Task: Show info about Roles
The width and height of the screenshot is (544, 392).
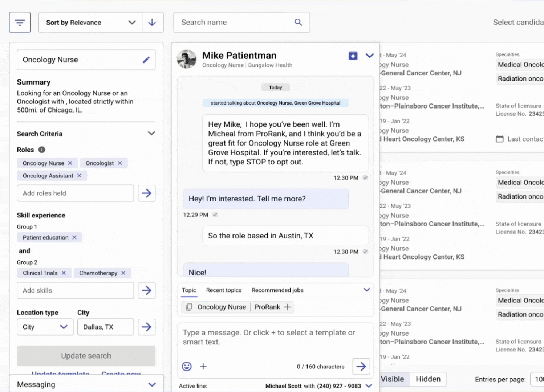Action: [x=42, y=150]
